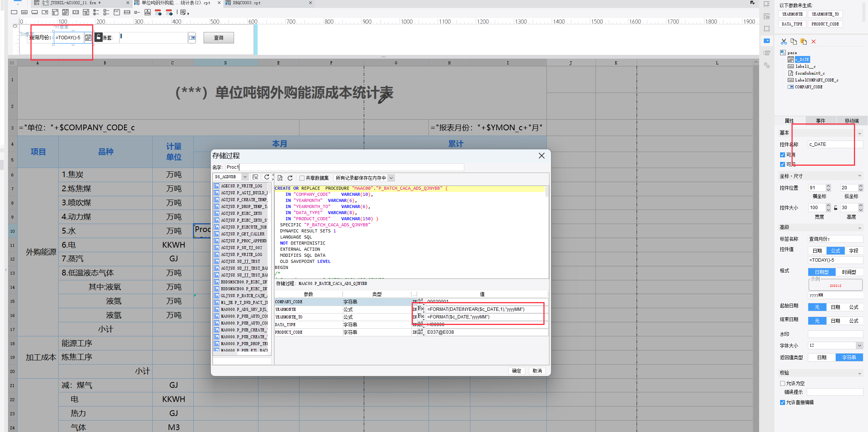Switch to the DBQC0003.cpt tab
Screen dimensions: 868x432
(x=269, y=3)
